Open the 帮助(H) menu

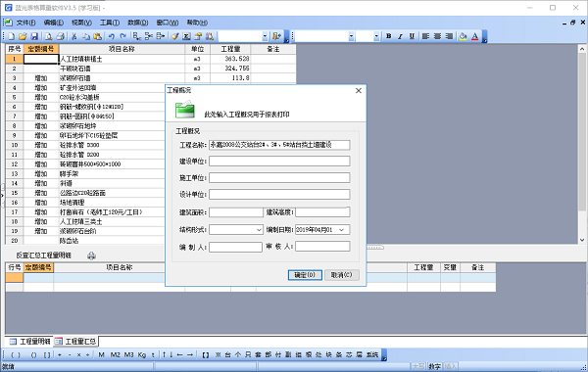point(197,23)
